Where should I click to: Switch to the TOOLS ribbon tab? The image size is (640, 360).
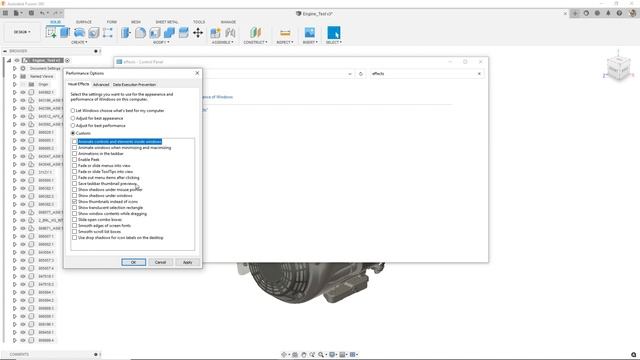pos(199,22)
